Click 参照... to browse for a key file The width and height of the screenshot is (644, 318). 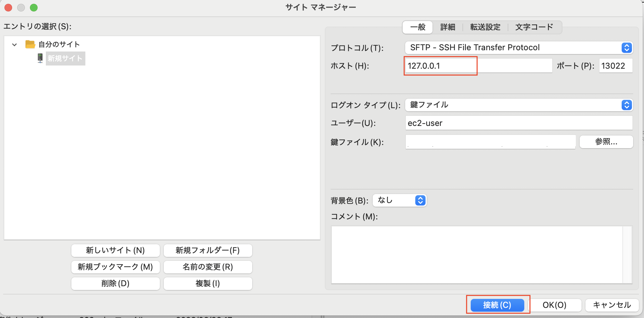pyautogui.click(x=606, y=142)
